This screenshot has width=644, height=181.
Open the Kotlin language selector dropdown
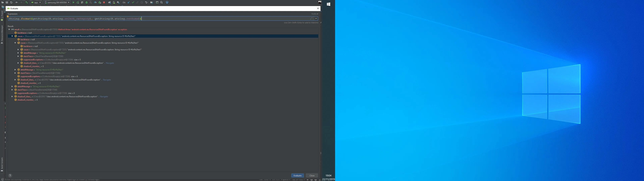coord(315,14)
